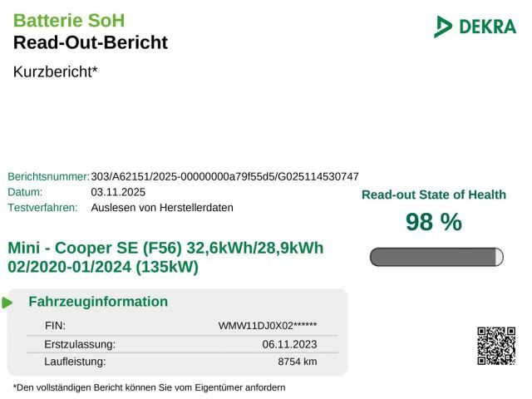Click the Erstzulassung date 06.11.2023
The height and width of the screenshot is (399, 532).
289,344
